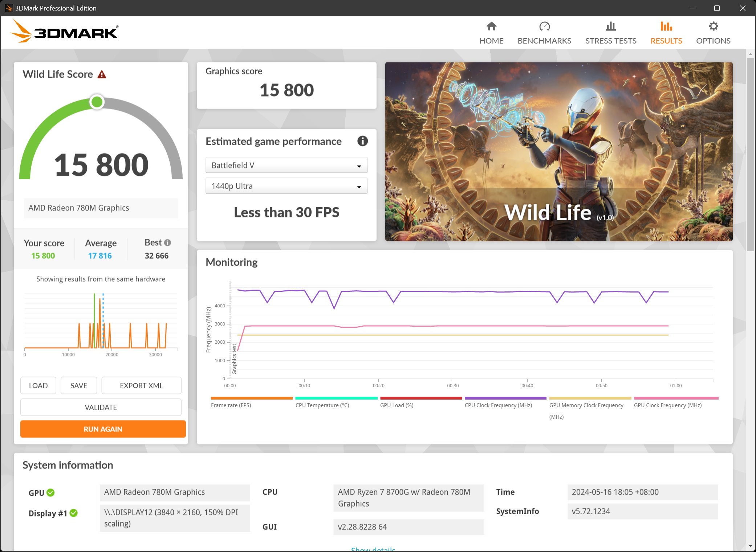Click the vertical scrollbar thumb
This screenshot has width=756, height=552.
click(750, 154)
